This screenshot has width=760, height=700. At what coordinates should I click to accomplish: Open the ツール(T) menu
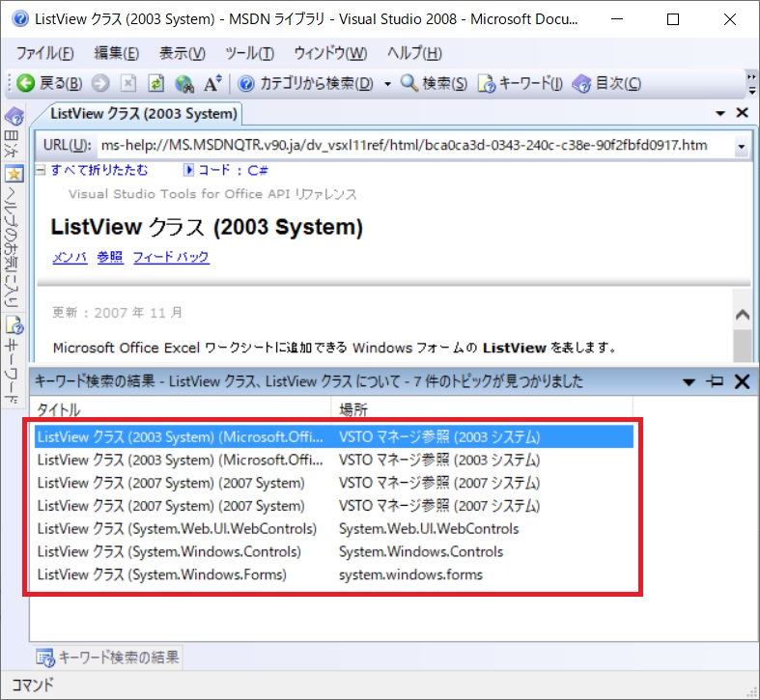(x=249, y=53)
